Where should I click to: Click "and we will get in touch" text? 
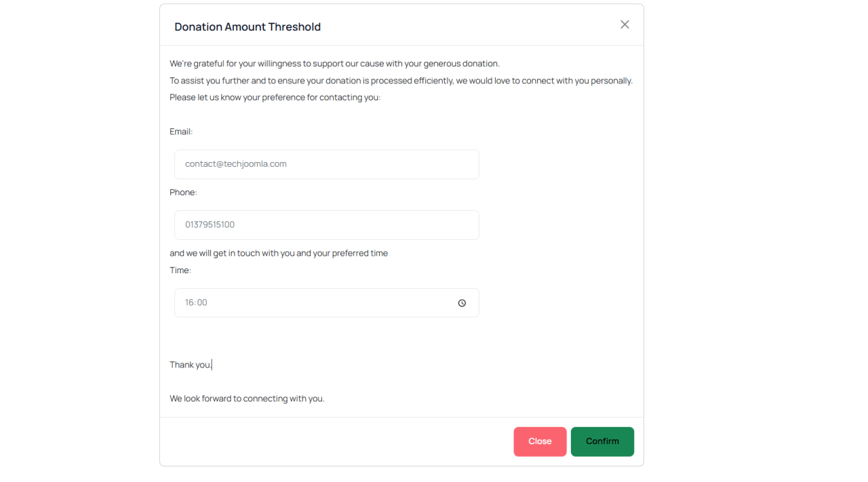point(278,254)
